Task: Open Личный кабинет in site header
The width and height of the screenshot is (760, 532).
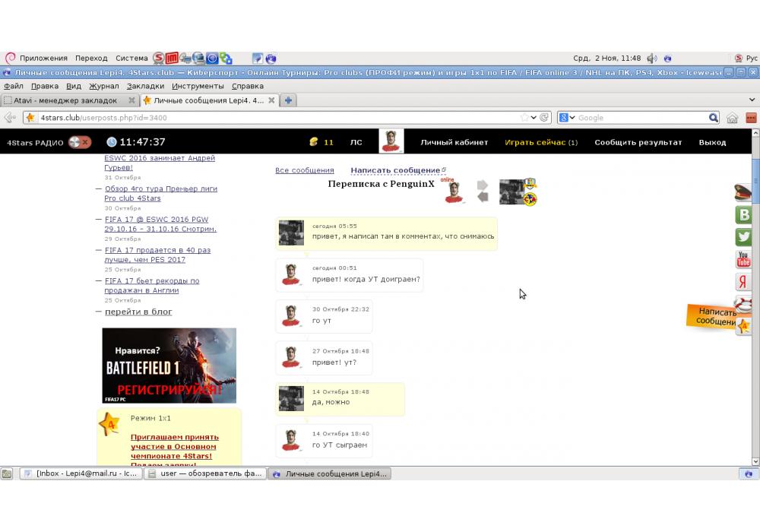Action: (x=454, y=142)
